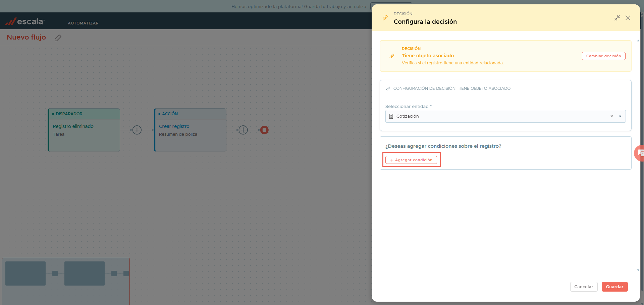The width and height of the screenshot is (644, 305).
Task: Click the flow minimap overview
Action: (x=66, y=281)
